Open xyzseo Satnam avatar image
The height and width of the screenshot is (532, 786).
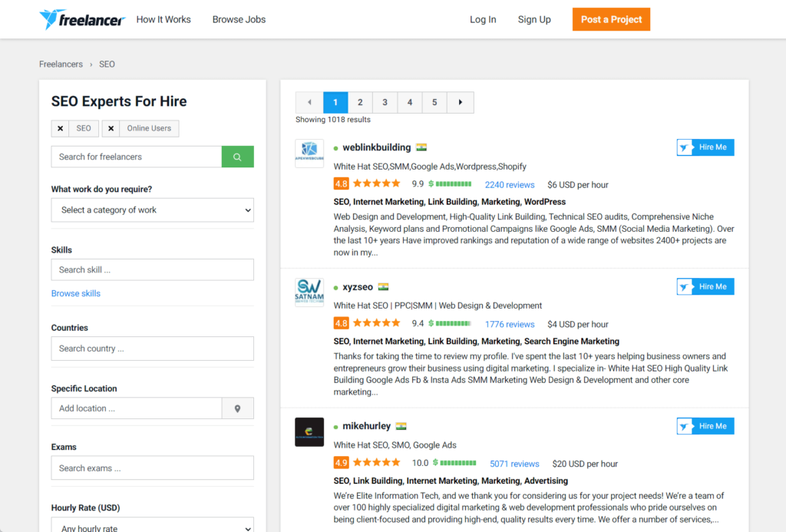pyautogui.click(x=309, y=292)
